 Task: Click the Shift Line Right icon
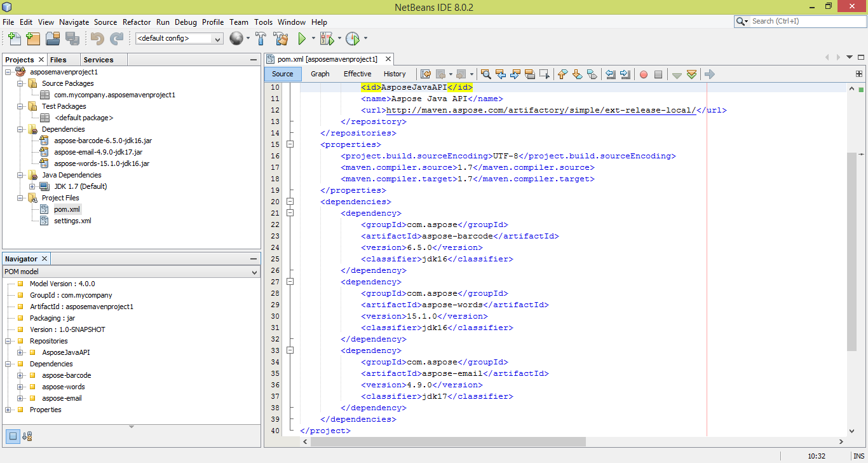[625, 74]
